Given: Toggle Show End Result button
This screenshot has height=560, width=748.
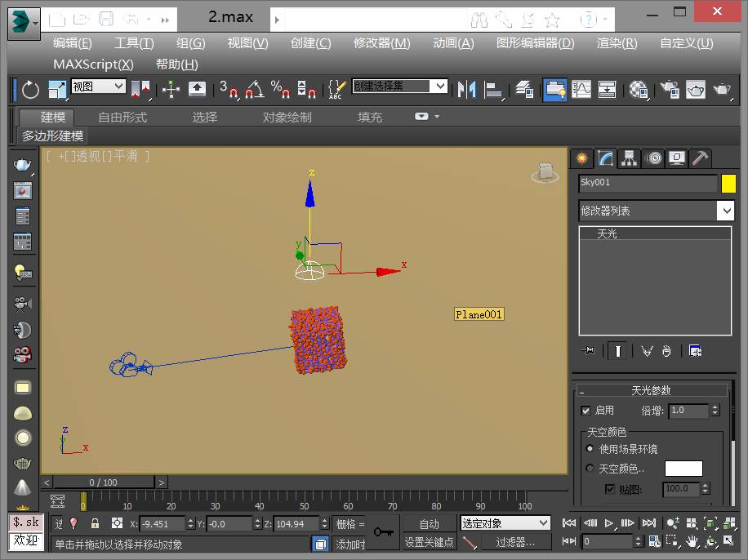Looking at the screenshot, I should point(618,351).
